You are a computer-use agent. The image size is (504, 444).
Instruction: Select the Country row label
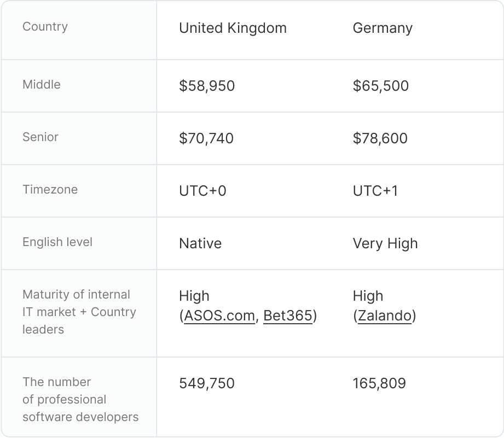point(45,27)
